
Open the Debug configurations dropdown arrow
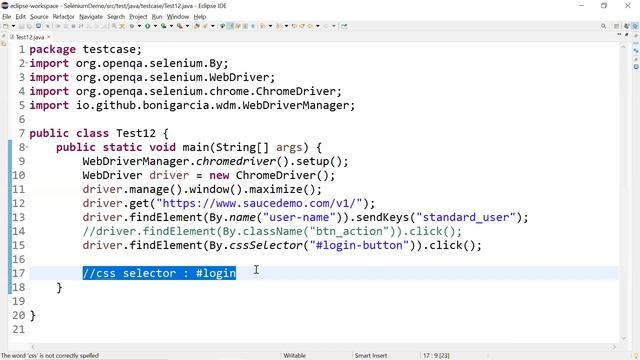(139, 26)
